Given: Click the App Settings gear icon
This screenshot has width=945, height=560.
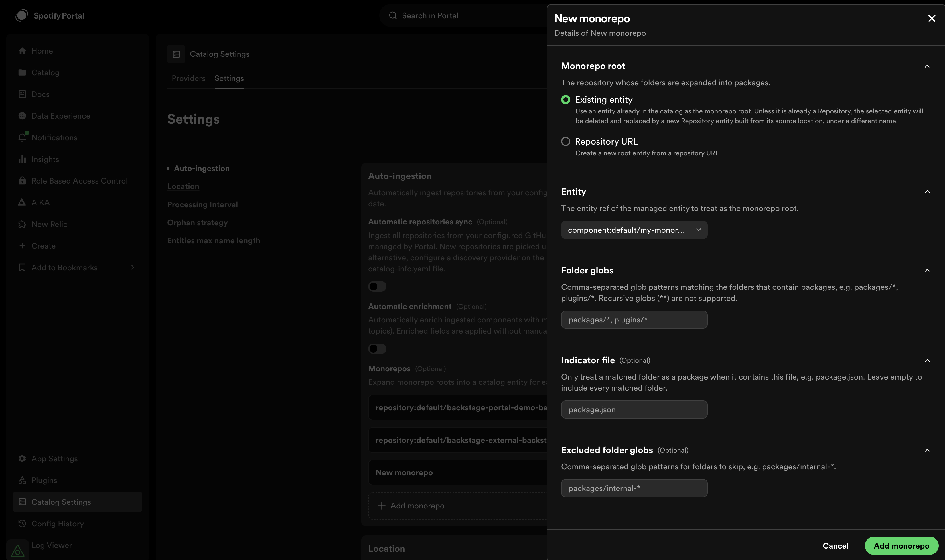Looking at the screenshot, I should click(22, 458).
